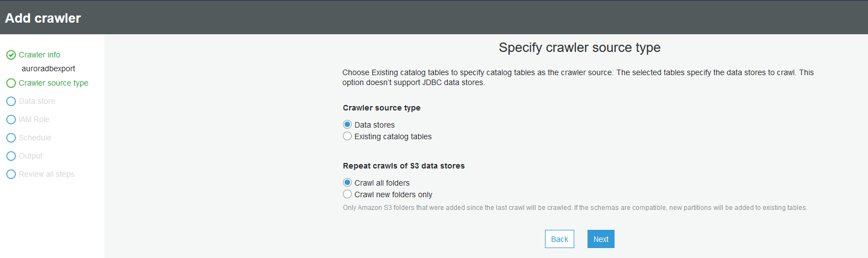Go to the Output step

point(30,156)
